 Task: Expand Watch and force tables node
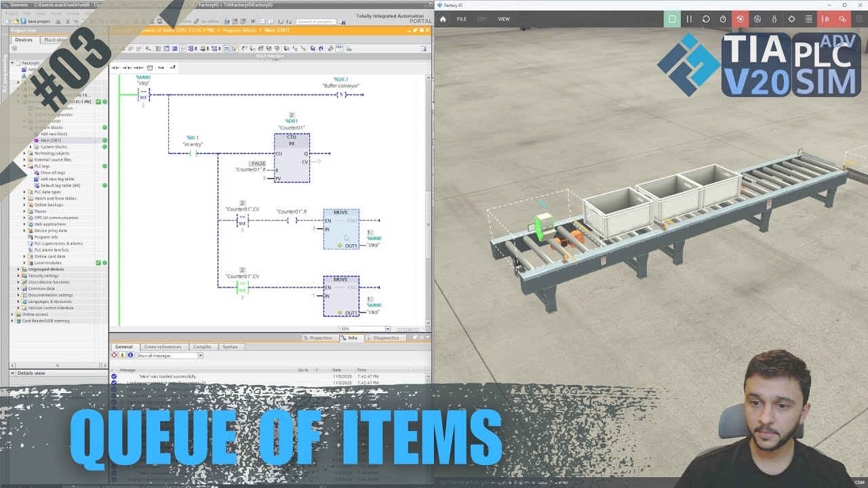tap(25, 199)
